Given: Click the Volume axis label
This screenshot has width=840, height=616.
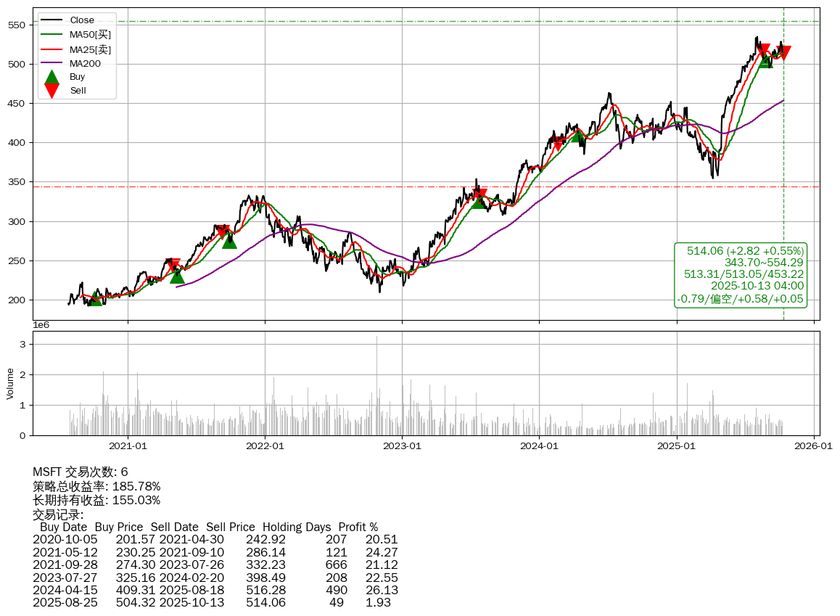Looking at the screenshot, I should (x=10, y=383).
